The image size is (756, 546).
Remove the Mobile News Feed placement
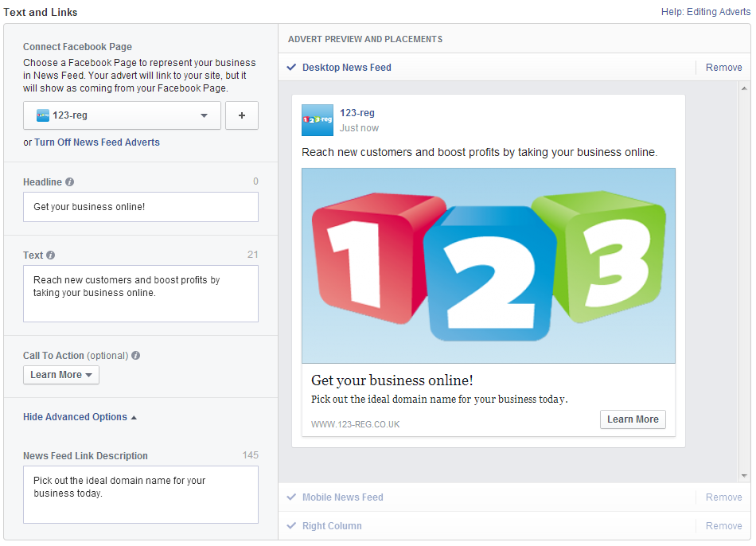tap(723, 497)
